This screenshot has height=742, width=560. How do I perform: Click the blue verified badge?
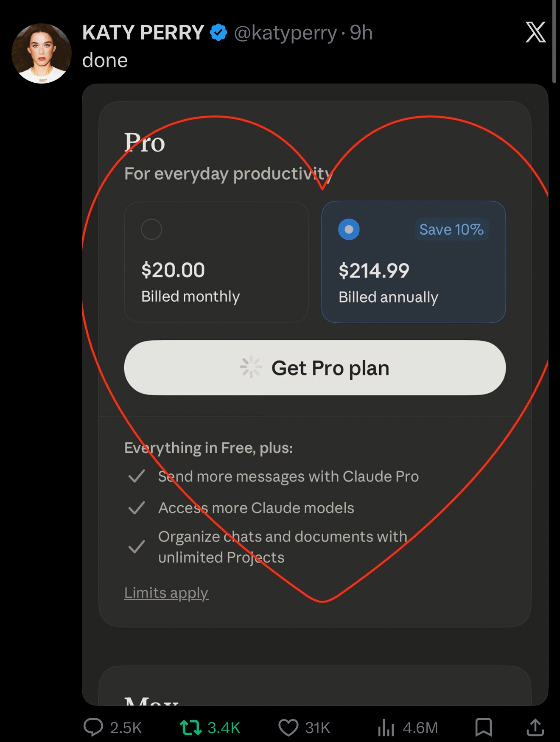(218, 33)
